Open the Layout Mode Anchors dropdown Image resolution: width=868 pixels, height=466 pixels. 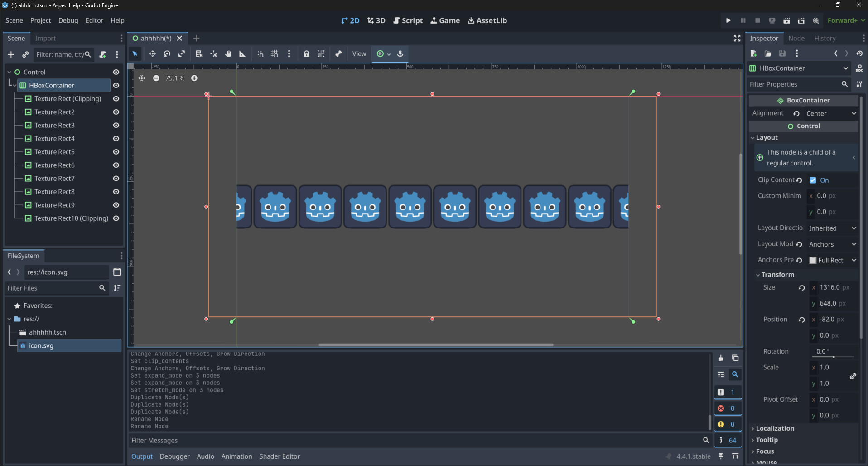833,244
